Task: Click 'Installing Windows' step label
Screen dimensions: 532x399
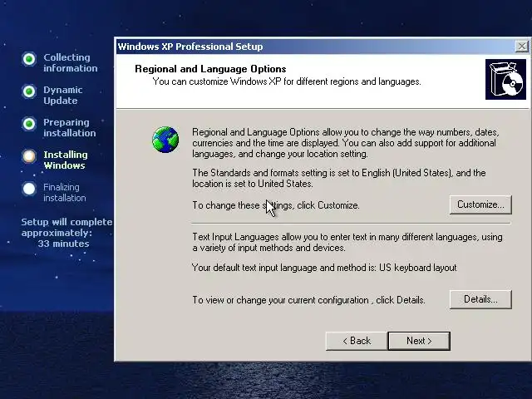Action: point(66,160)
